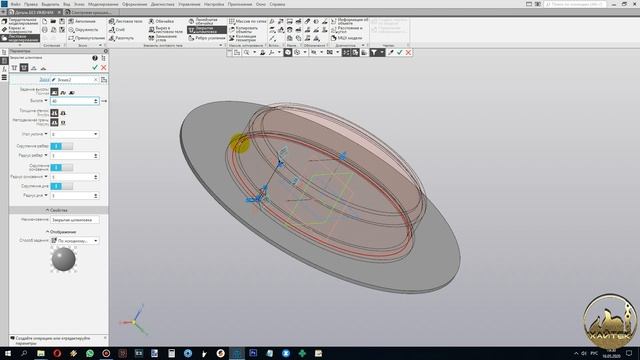
Task: Open the Файл menu
Action: (16, 4)
